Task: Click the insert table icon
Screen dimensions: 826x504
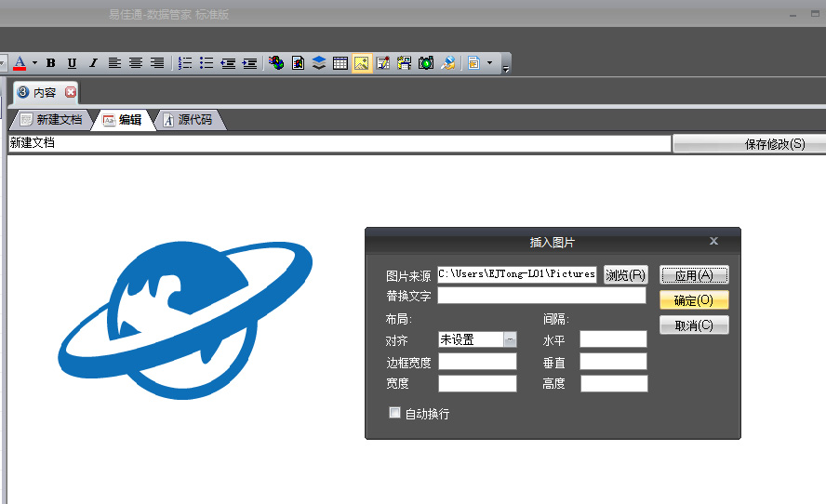Action: tap(340, 63)
